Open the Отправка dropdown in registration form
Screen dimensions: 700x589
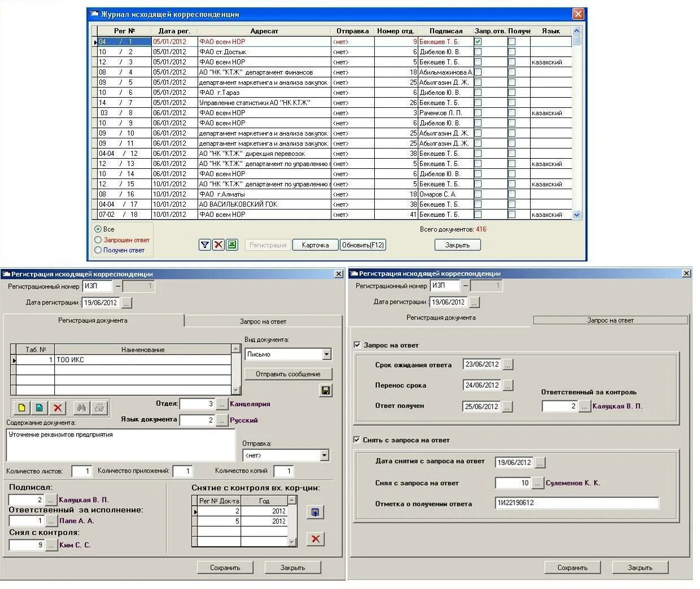(325, 455)
